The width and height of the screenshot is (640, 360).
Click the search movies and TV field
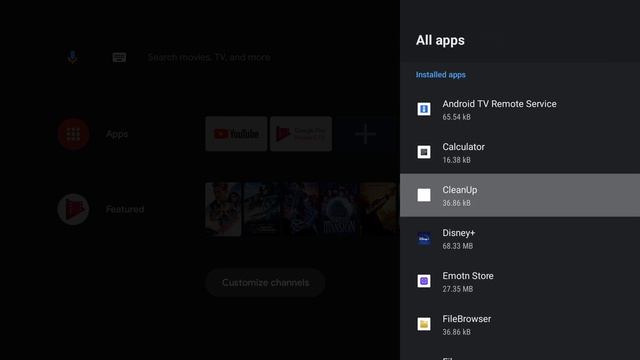coord(209,57)
